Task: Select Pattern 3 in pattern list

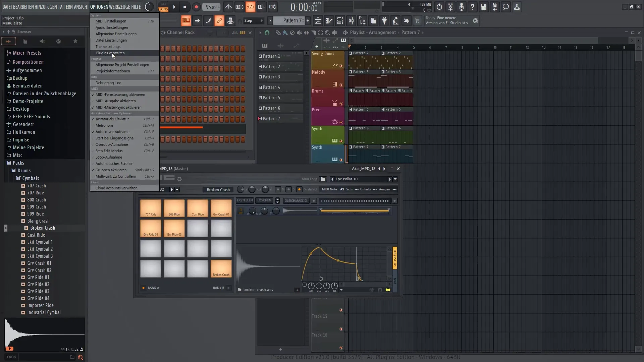Action: click(280, 77)
